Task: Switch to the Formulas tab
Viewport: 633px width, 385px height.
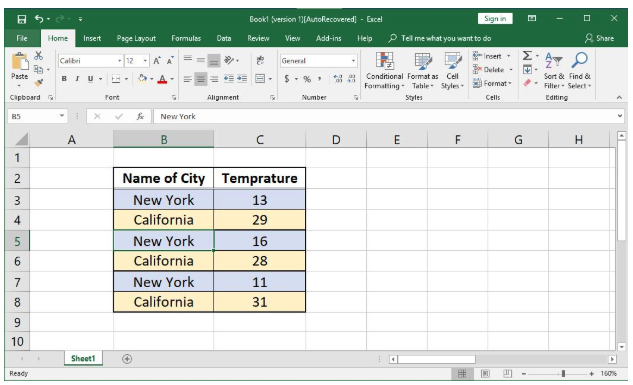Action: coord(186,38)
